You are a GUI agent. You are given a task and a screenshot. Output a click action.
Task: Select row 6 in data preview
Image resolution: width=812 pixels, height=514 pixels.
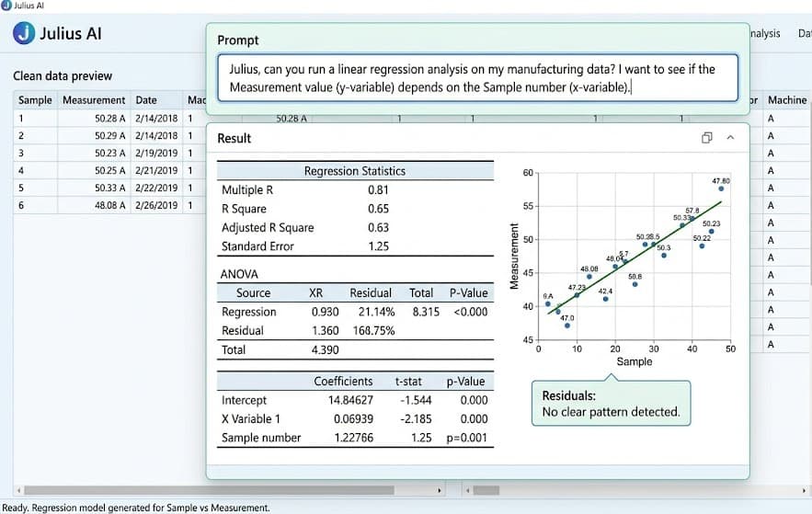(x=109, y=205)
